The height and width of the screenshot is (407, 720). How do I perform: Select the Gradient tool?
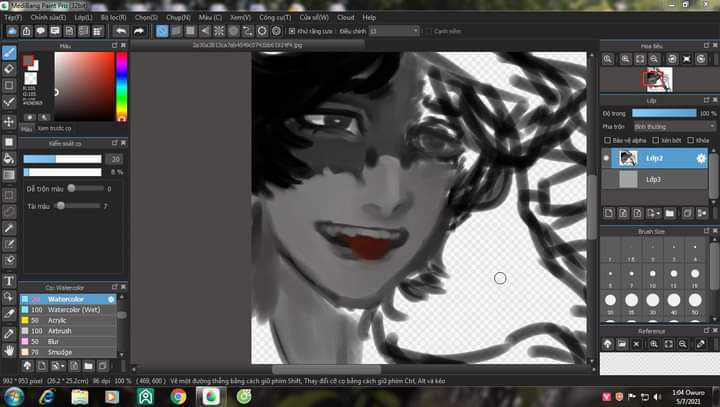pyautogui.click(x=9, y=175)
